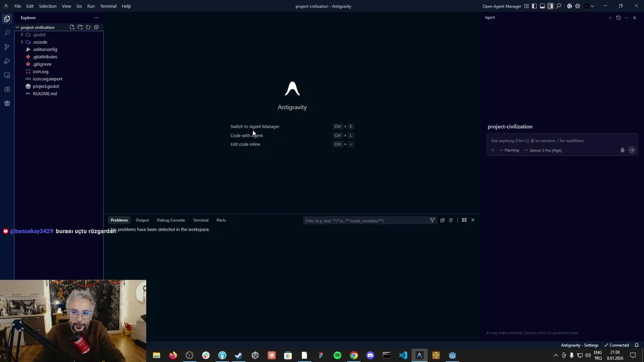Open the Search view in activity bar

7,33
